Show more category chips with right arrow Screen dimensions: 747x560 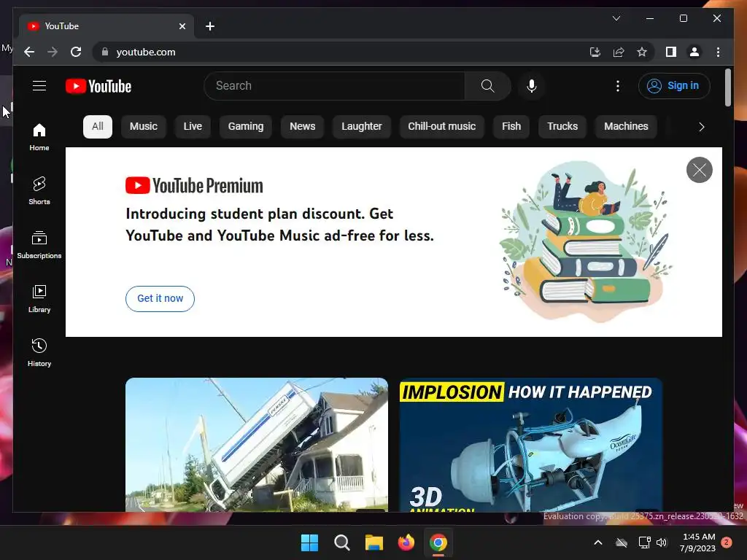701,127
